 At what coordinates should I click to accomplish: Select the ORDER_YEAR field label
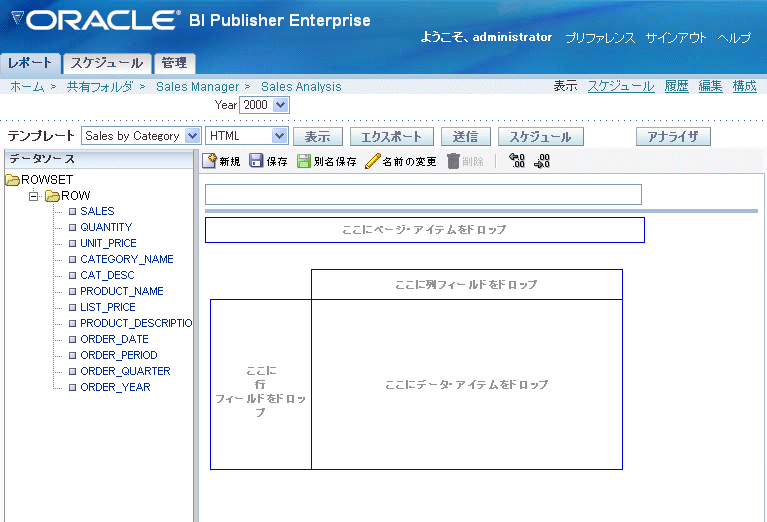(115, 387)
